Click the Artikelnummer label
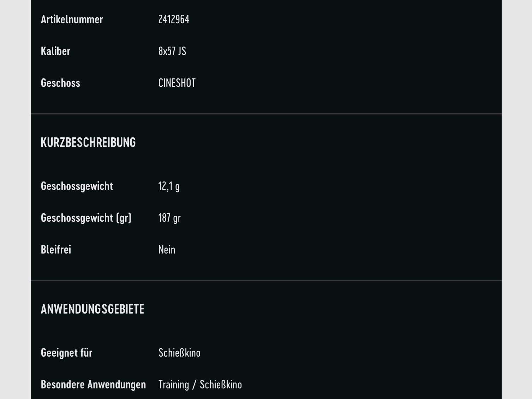 click(x=72, y=19)
